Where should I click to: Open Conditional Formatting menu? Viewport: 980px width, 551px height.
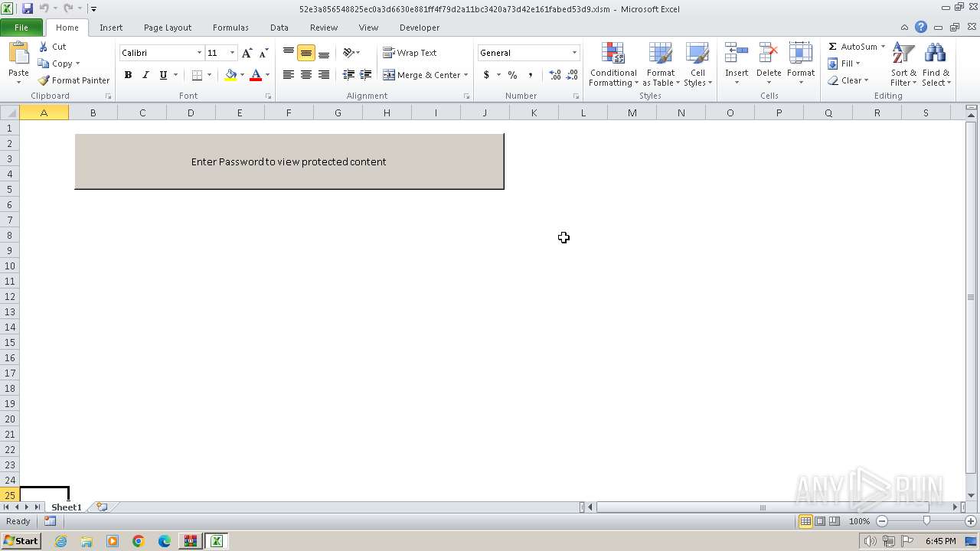[x=613, y=65]
